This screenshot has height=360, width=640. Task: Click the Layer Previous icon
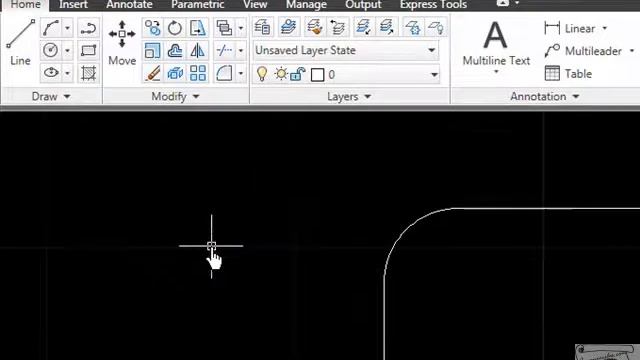click(338, 27)
